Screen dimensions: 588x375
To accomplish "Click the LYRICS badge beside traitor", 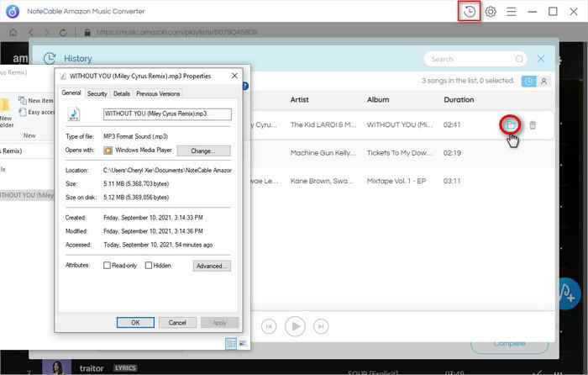I will (x=125, y=368).
